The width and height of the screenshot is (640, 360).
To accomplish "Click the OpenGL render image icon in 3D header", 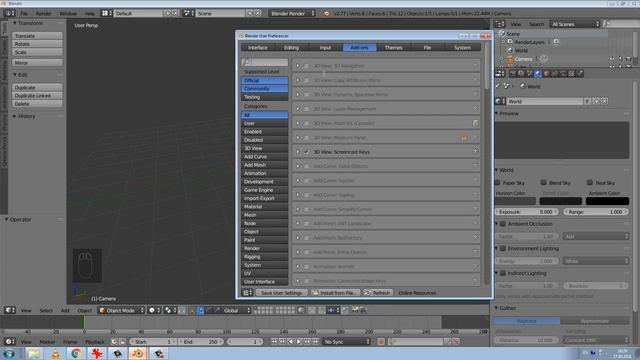I will [x=355, y=310].
